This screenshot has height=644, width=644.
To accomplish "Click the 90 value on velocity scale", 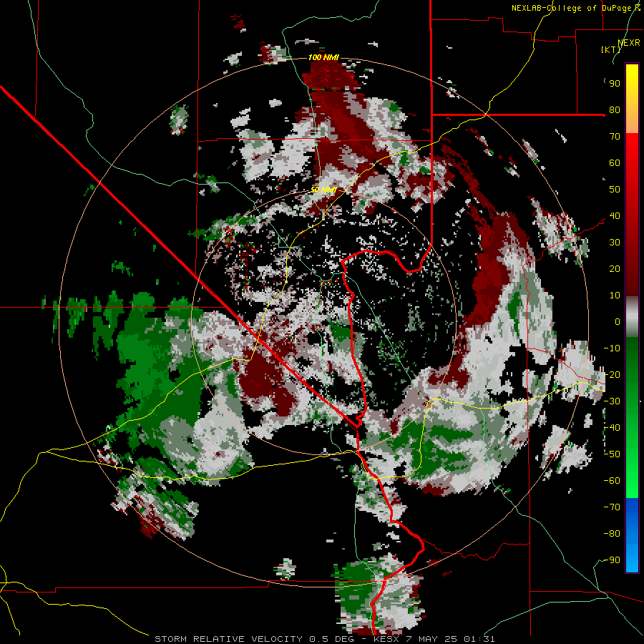I will coord(615,84).
